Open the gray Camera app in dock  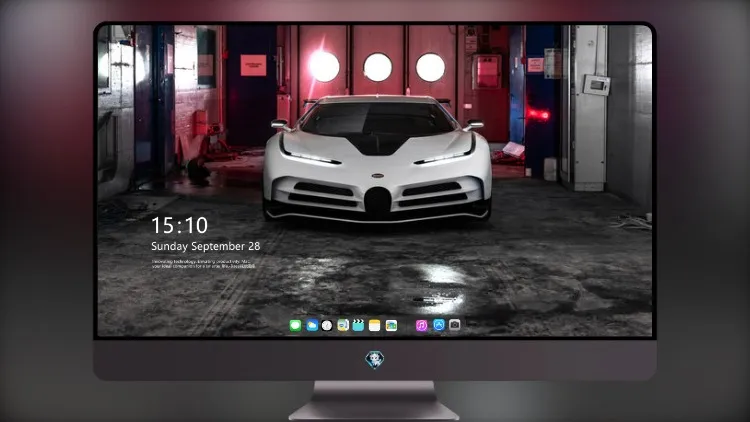pos(455,325)
